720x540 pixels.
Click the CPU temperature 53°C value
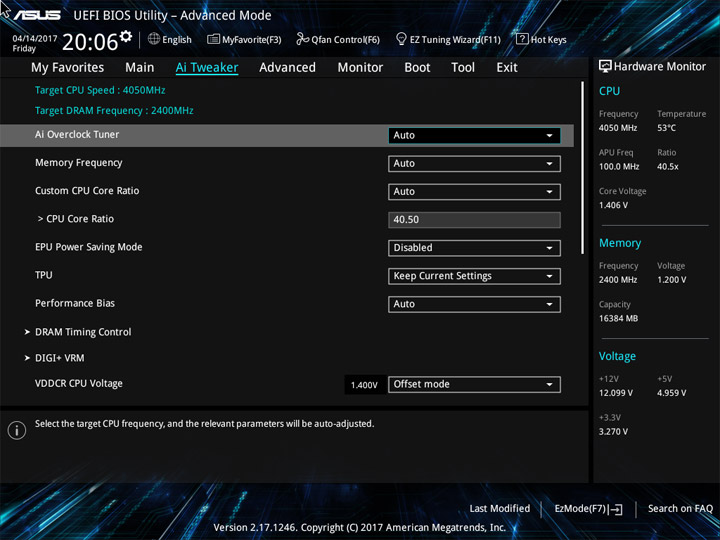pyautogui.click(x=666, y=128)
